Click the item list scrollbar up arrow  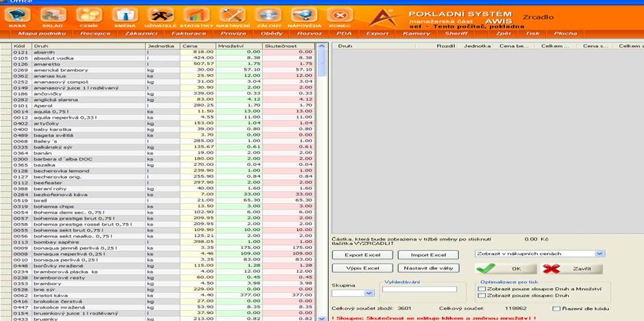[322, 47]
